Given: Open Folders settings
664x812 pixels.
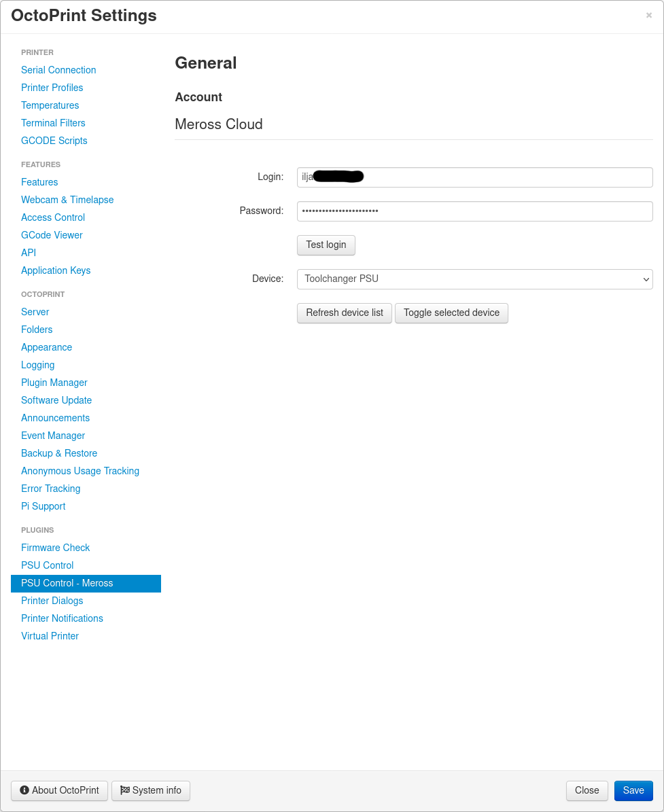Looking at the screenshot, I should (37, 329).
